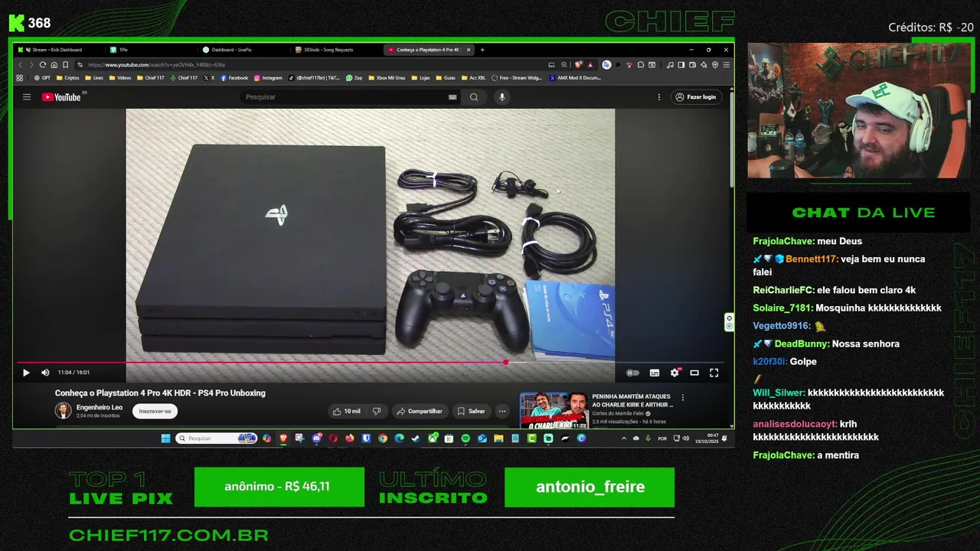
Task: Open the Vídeos bookmarks folder
Action: tap(120, 78)
